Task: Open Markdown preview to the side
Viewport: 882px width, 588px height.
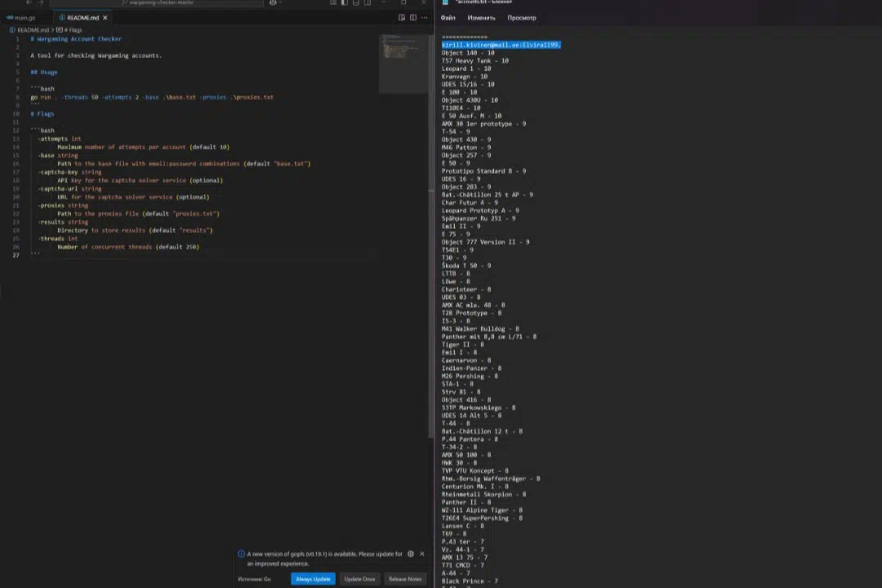Action: [402, 18]
